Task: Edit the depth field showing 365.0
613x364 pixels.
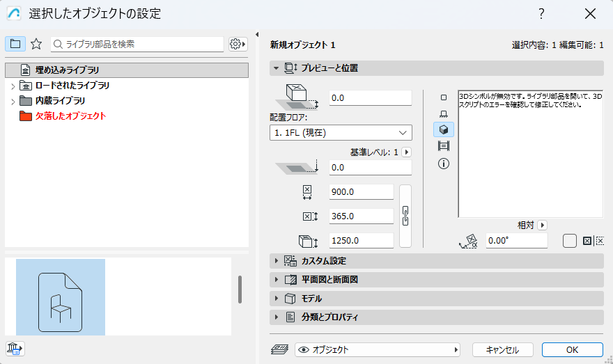Action: 362,216
